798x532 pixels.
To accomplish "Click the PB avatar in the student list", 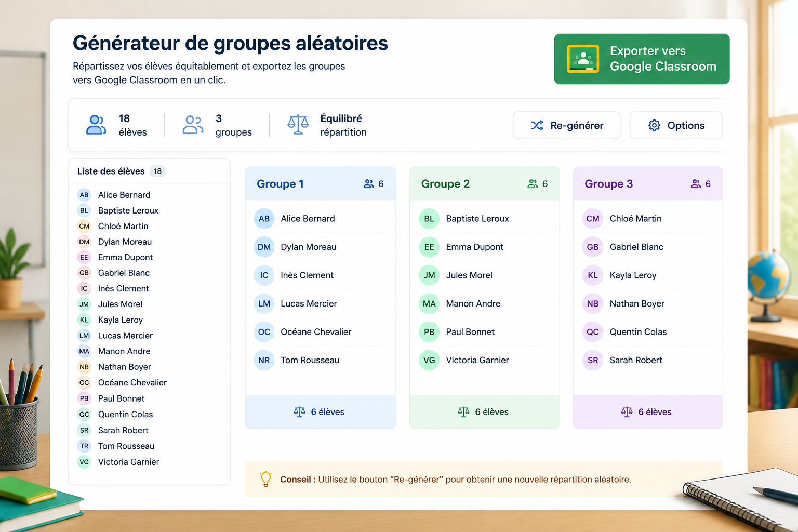I will coord(84,398).
